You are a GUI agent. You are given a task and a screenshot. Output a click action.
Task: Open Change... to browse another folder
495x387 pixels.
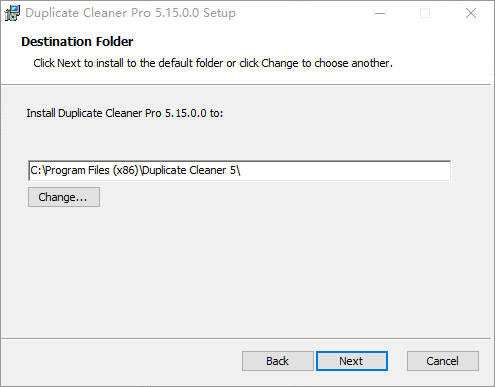pyautogui.click(x=64, y=197)
